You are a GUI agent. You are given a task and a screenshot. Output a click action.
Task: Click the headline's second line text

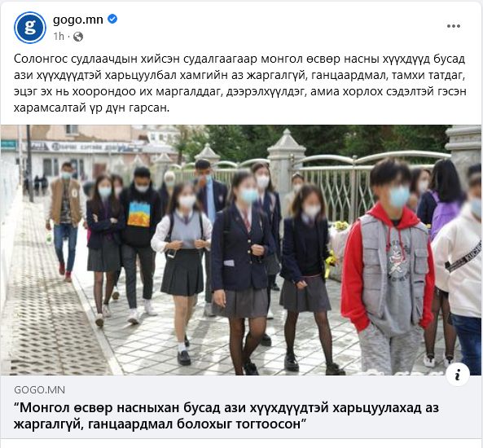(x=160, y=424)
